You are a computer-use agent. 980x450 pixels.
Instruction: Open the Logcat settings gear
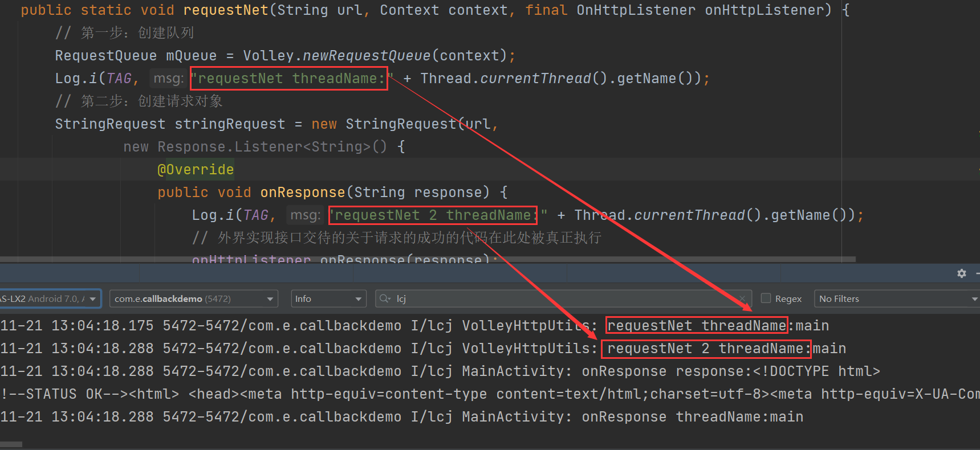(x=962, y=273)
